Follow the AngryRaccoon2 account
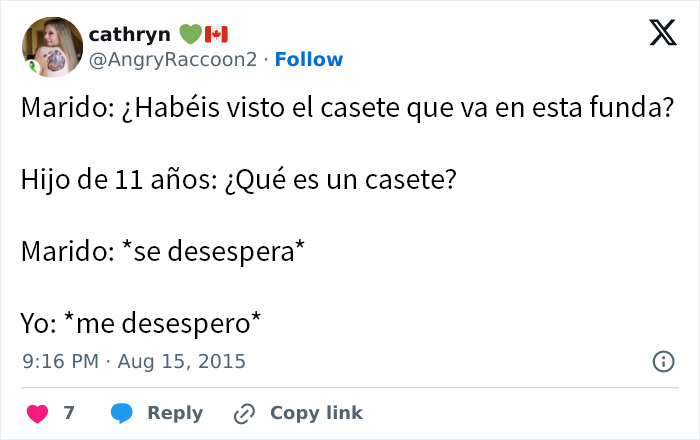This screenshot has width=700, height=440. click(x=309, y=59)
